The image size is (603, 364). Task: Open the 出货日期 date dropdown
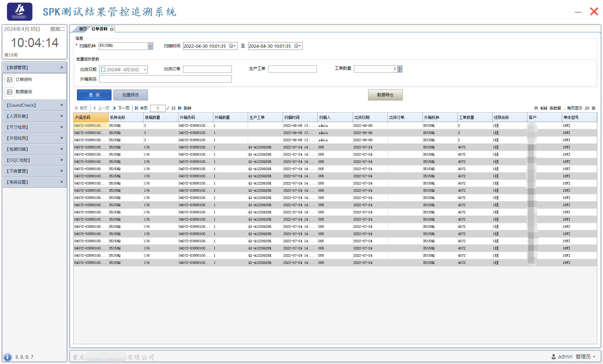pyautogui.click(x=145, y=70)
